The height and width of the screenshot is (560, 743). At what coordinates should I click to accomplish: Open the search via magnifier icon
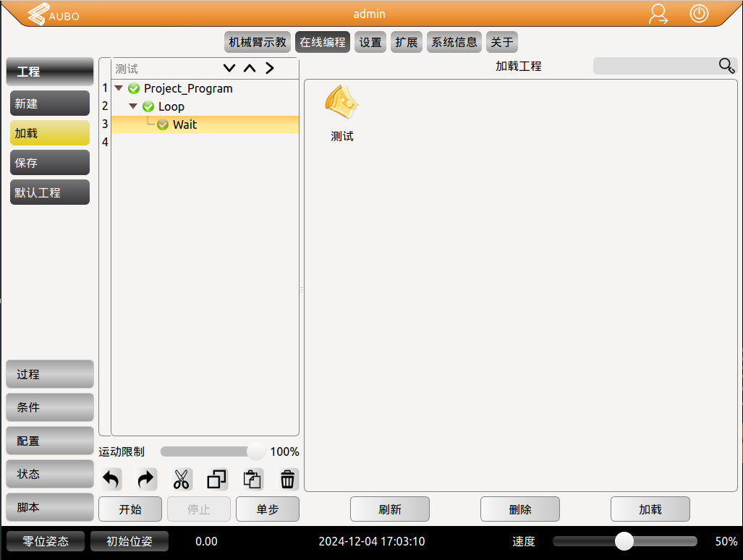tap(726, 65)
